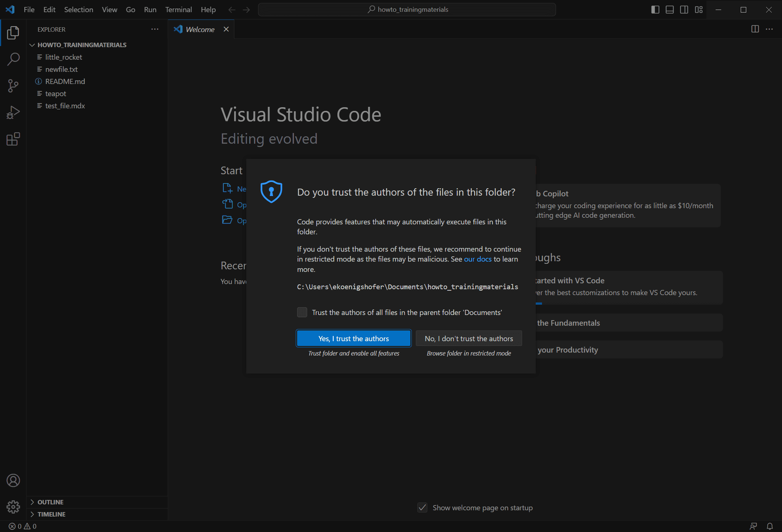Customize layout using title bar icon
Screen dimensions: 782x532
pos(699,10)
